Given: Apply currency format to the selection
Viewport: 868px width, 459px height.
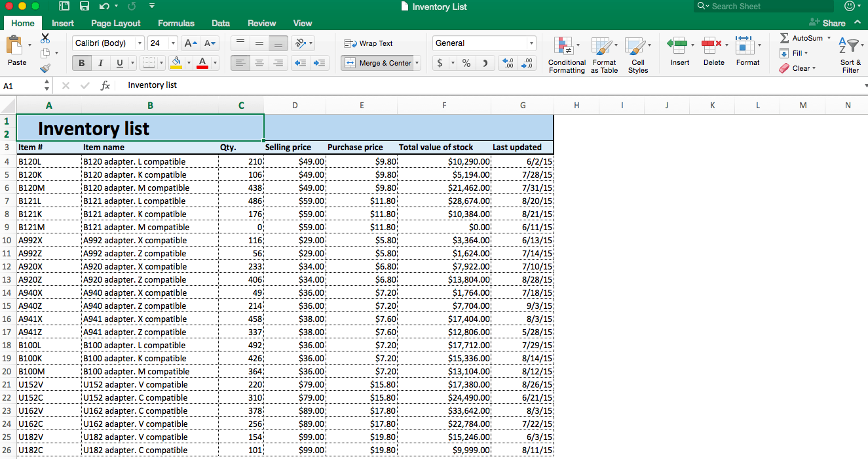Looking at the screenshot, I should click(440, 62).
